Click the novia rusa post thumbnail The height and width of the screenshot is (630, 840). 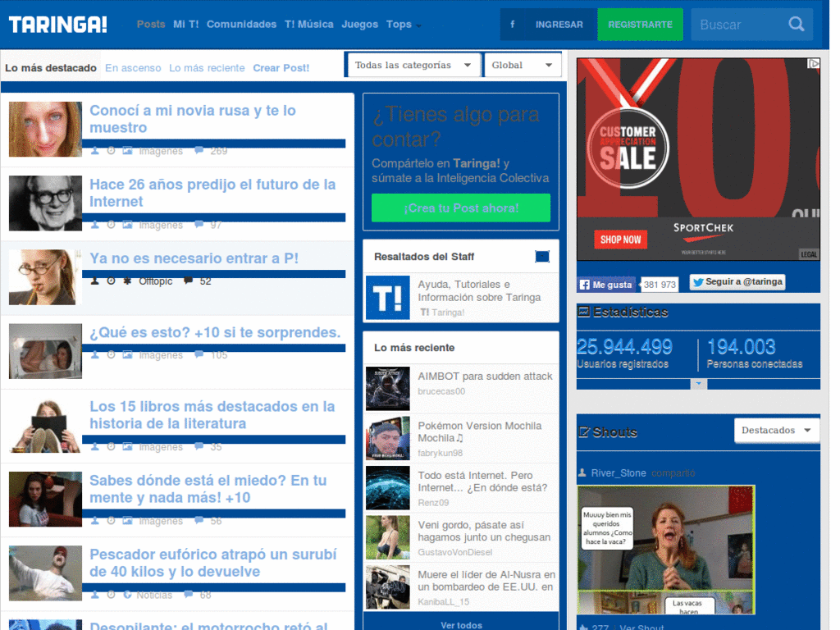click(46, 129)
